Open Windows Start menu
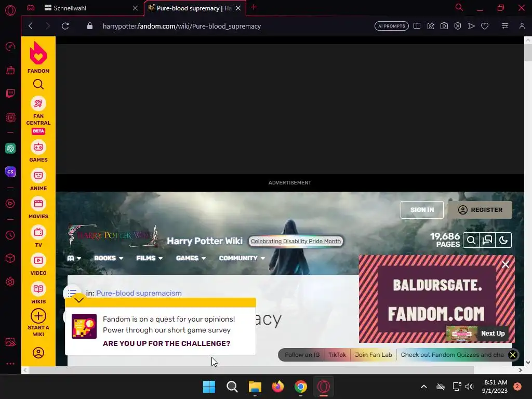The width and height of the screenshot is (532, 399). tap(209, 387)
